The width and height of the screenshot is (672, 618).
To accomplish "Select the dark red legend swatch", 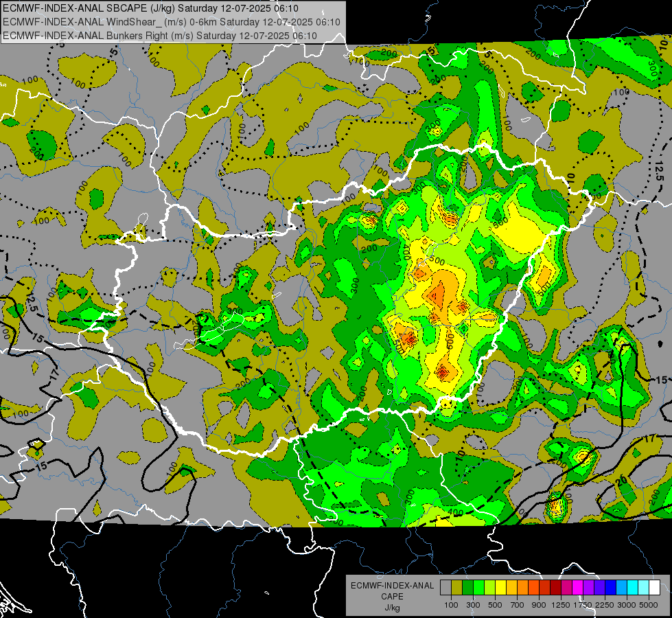I will 556,588.
